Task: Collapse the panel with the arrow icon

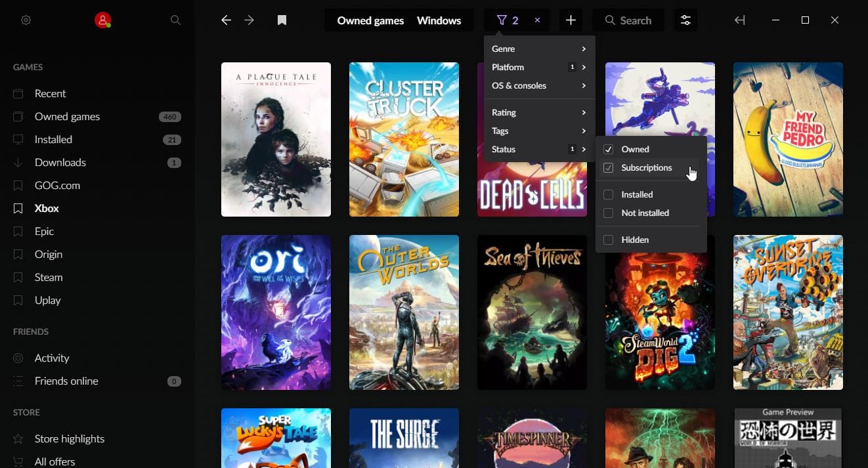Action: pyautogui.click(x=739, y=20)
